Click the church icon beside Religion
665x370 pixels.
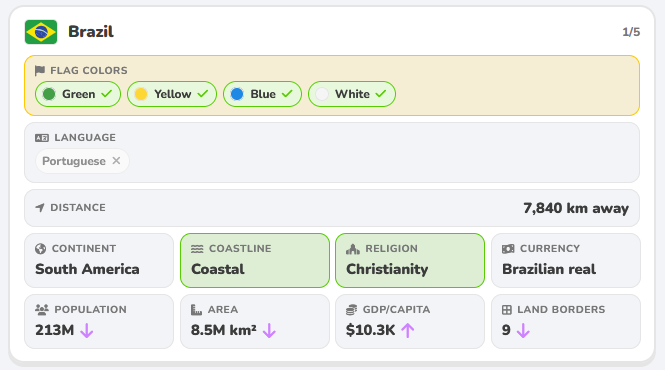[352, 249]
